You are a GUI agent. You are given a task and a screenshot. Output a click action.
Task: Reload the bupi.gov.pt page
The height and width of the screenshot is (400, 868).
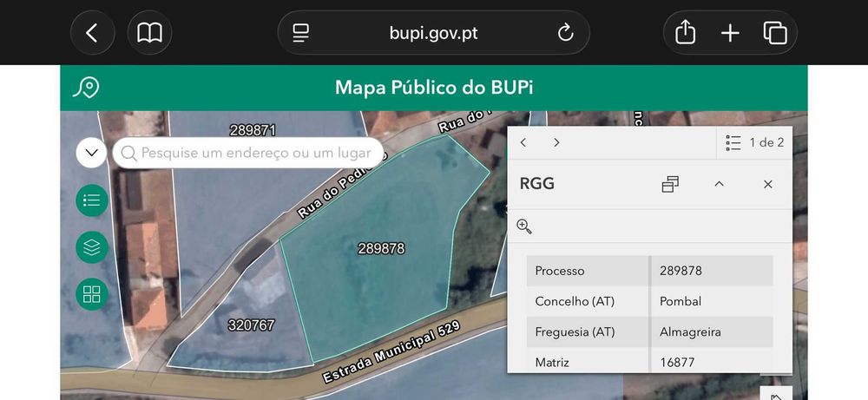point(565,33)
